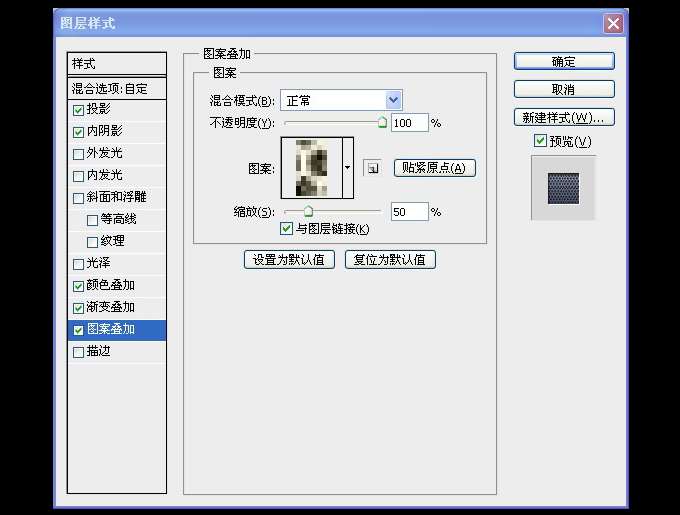Enable the 外发光 checkbox
The image size is (680, 515).
pos(79,154)
